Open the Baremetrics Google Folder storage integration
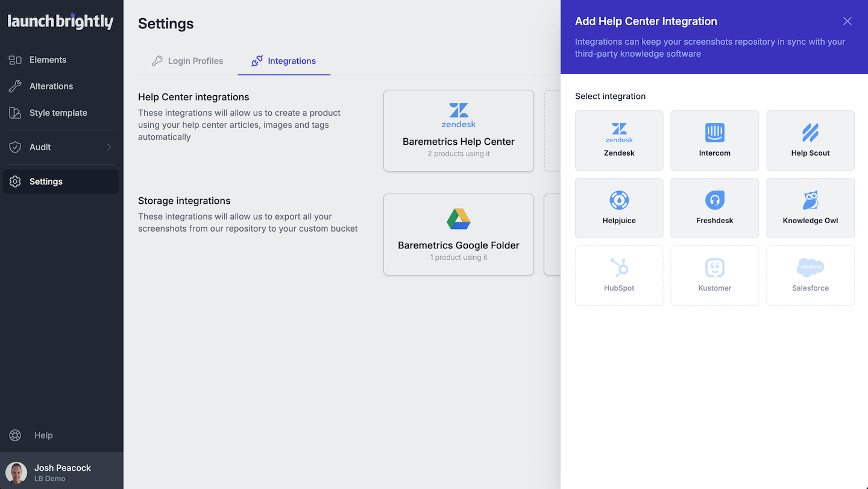This screenshot has height=489, width=868. click(458, 234)
